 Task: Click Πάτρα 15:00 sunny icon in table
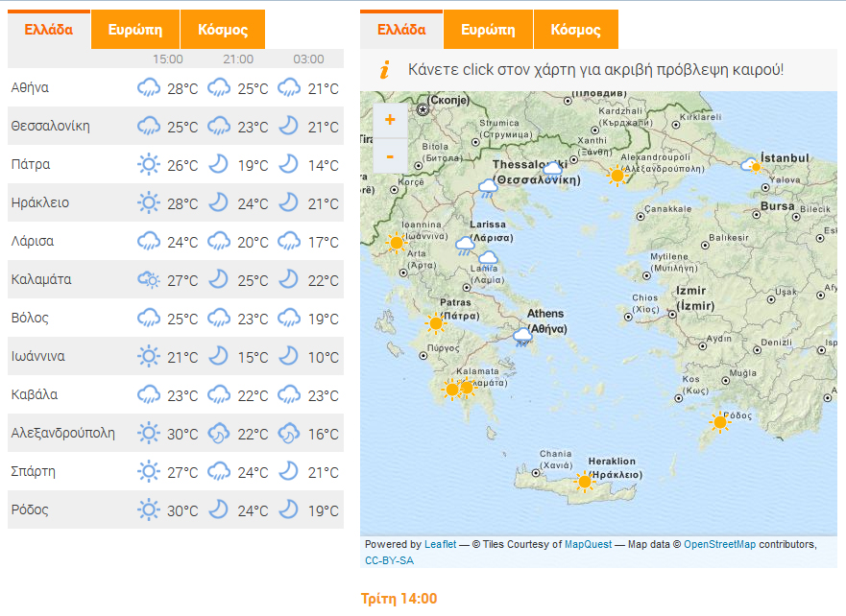[x=149, y=165]
